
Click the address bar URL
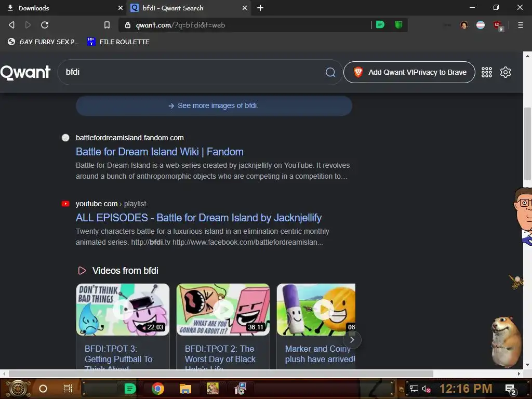(x=180, y=25)
